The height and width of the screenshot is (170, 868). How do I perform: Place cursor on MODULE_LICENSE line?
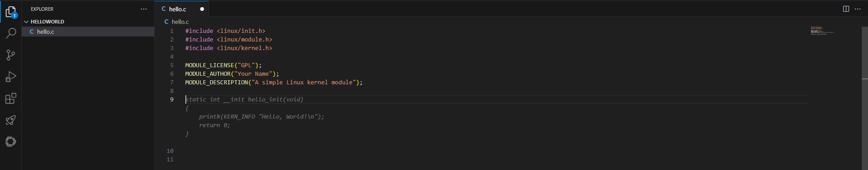coord(223,65)
